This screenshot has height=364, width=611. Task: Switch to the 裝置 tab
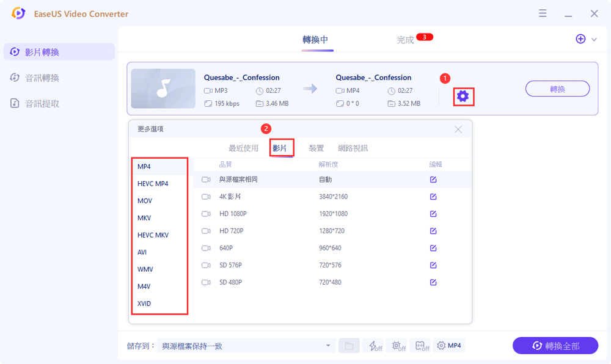click(316, 148)
